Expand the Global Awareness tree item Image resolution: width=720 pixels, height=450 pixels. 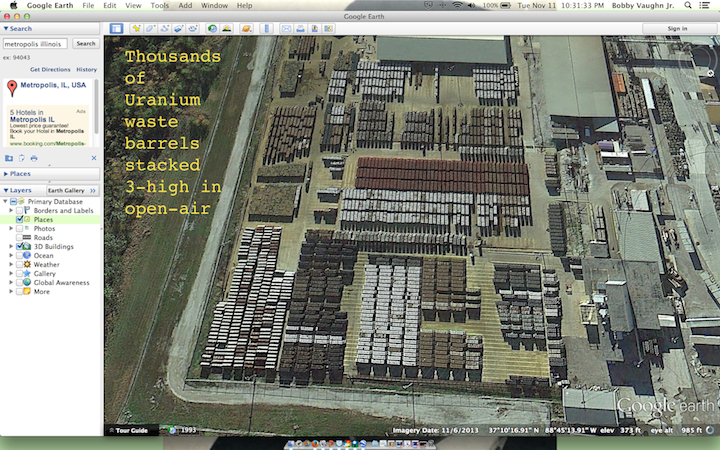coord(11,282)
